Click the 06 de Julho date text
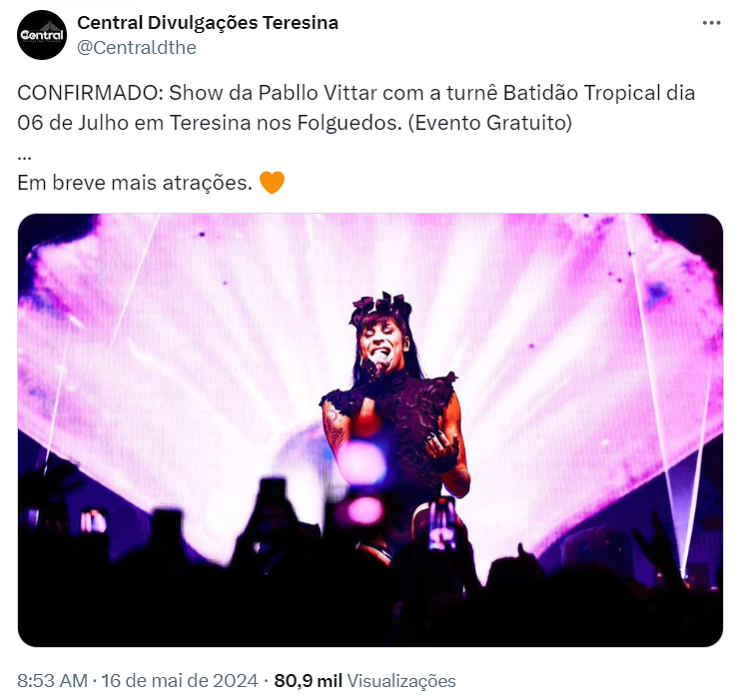This screenshot has width=739, height=700. (x=73, y=123)
